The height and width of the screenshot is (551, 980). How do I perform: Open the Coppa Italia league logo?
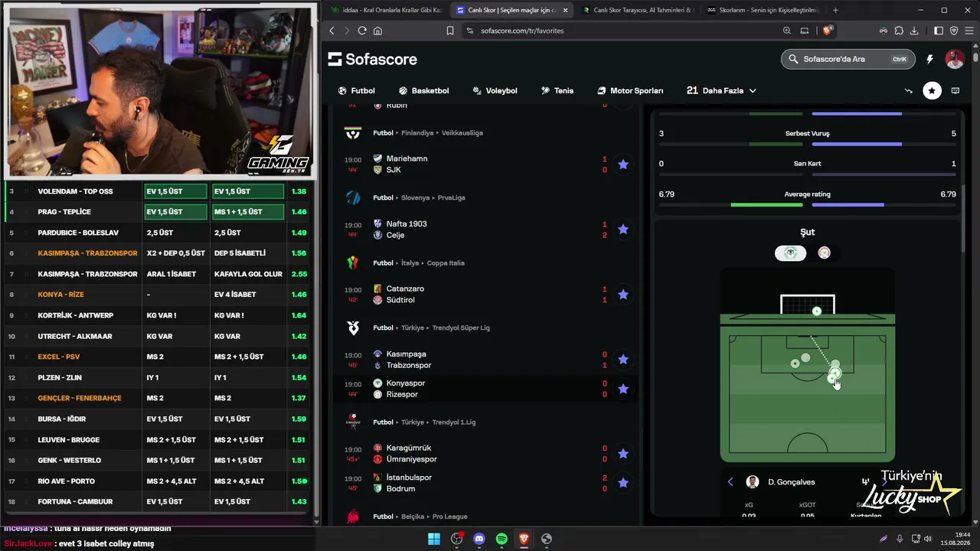tap(353, 262)
